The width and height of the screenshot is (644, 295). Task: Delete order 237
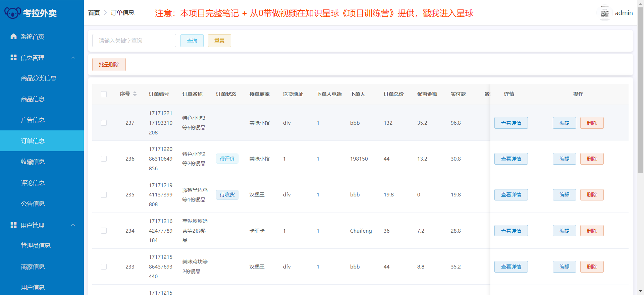click(x=592, y=123)
